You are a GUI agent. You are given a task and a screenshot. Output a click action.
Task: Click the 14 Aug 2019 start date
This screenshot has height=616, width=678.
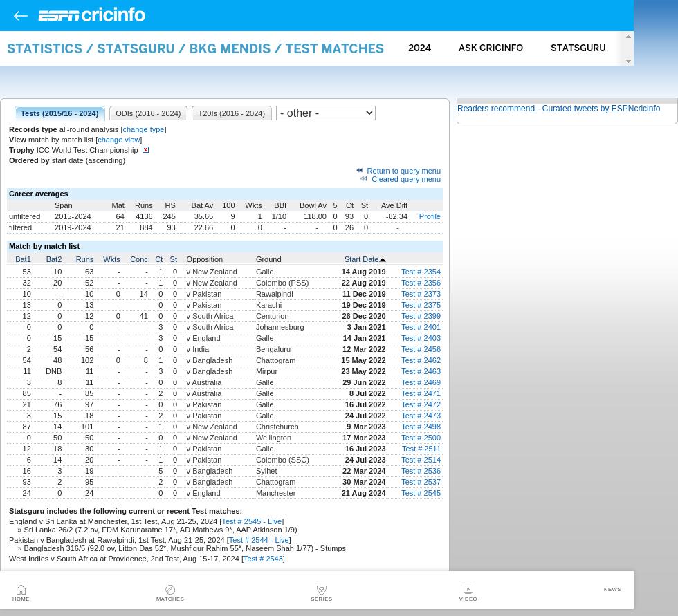[x=363, y=272]
